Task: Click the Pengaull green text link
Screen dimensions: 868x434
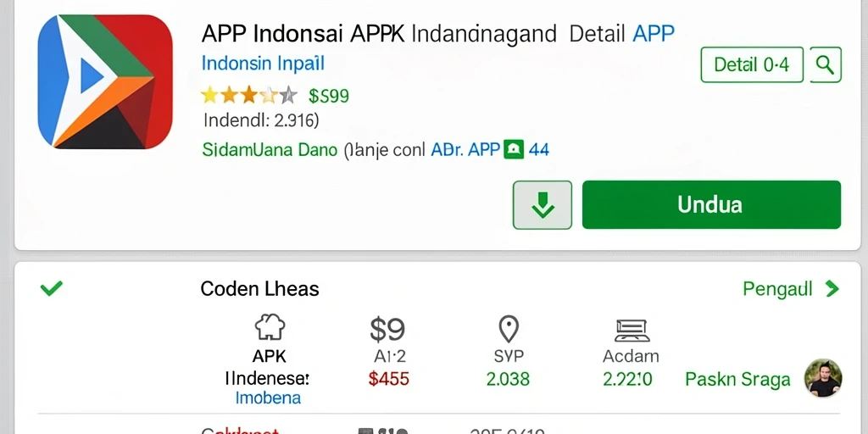Action: pos(777,289)
